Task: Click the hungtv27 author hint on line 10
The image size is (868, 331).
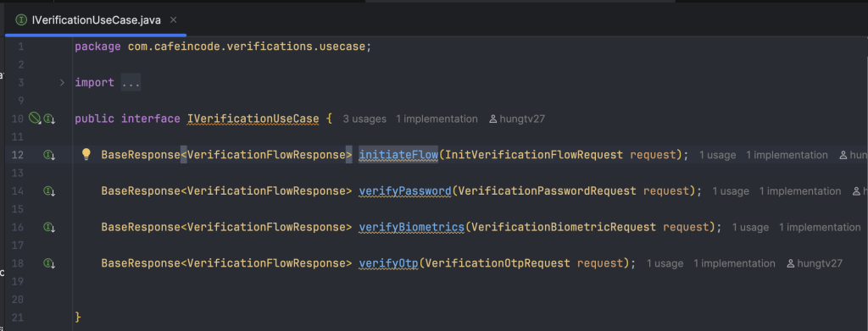Action: (518, 119)
